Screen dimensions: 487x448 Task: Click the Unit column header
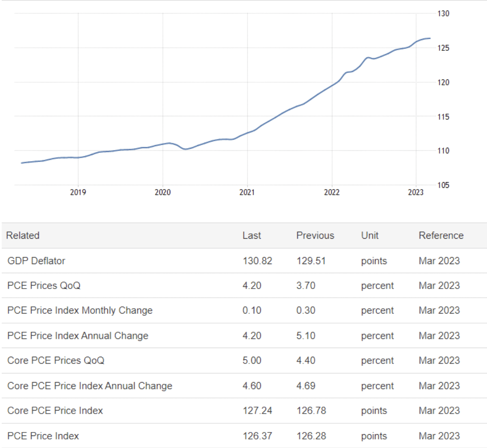click(370, 235)
